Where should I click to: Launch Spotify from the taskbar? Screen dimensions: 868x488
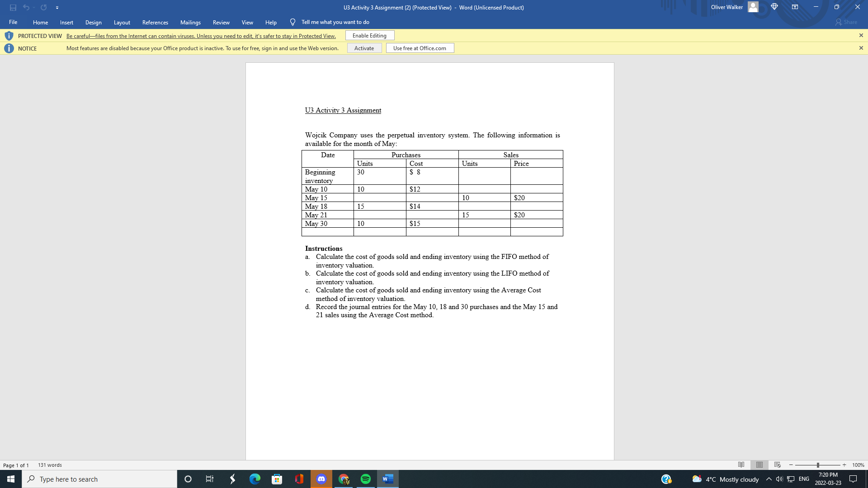click(365, 479)
